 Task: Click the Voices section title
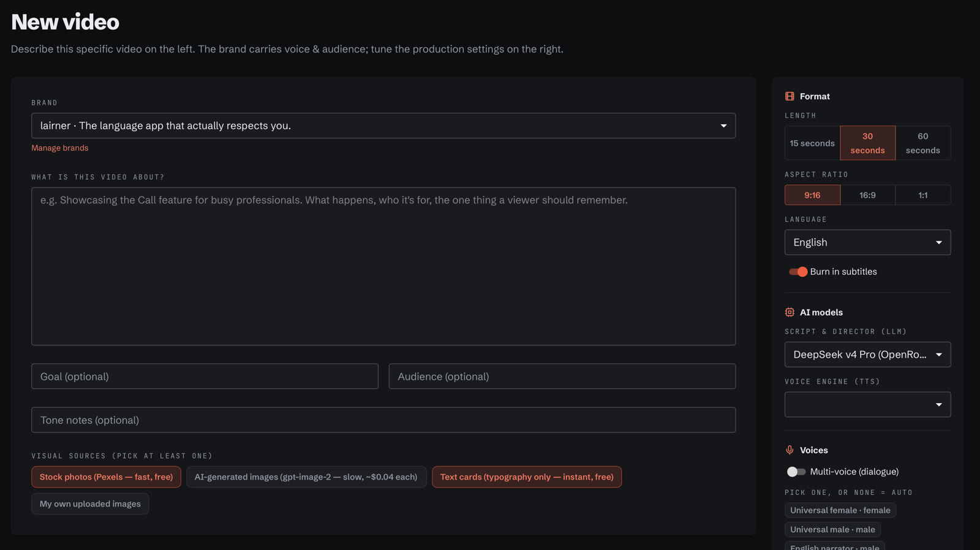click(813, 450)
